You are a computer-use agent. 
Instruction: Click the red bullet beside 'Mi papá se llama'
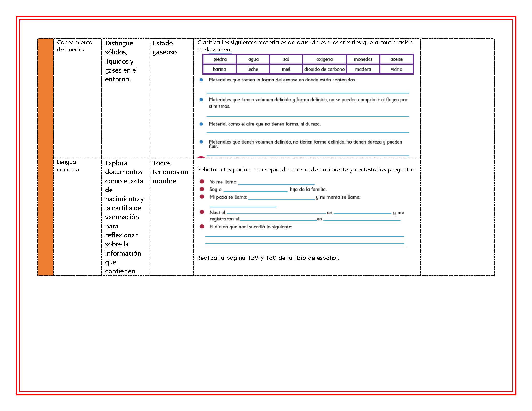coord(202,197)
